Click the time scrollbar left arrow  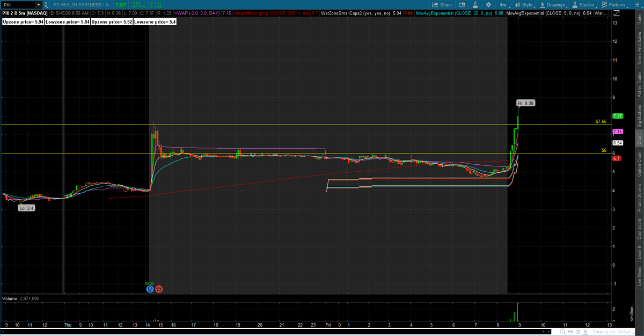tap(543, 332)
